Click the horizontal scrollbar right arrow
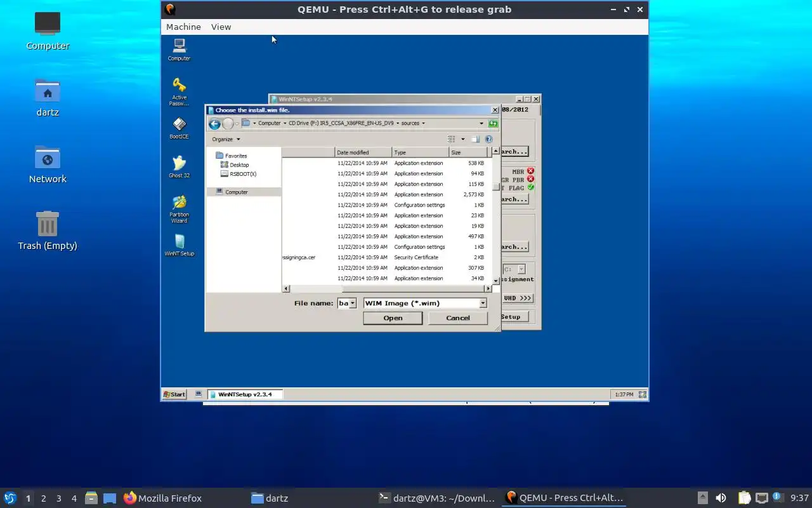 pos(487,289)
